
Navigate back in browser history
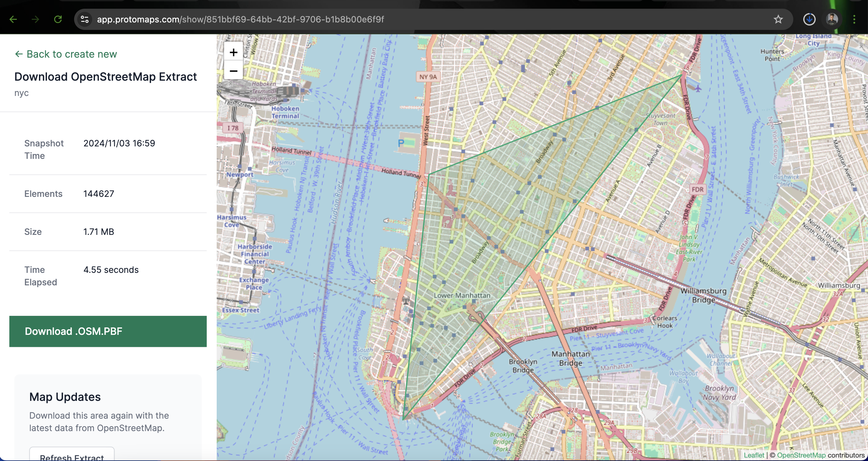tap(13, 19)
